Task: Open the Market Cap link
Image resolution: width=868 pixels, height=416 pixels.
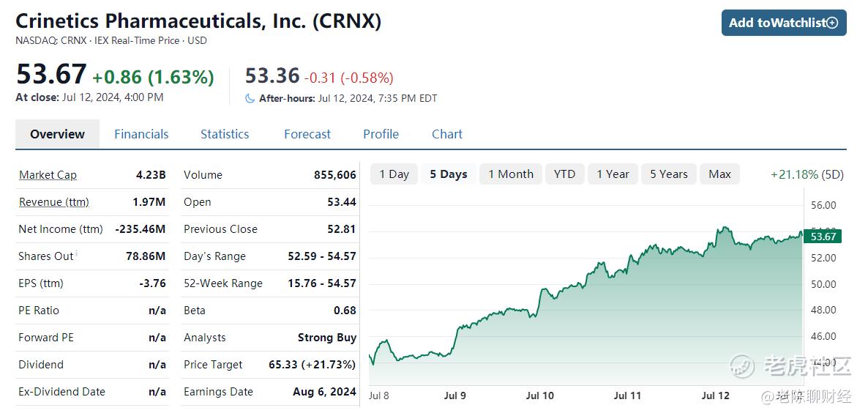Action: tap(48, 175)
